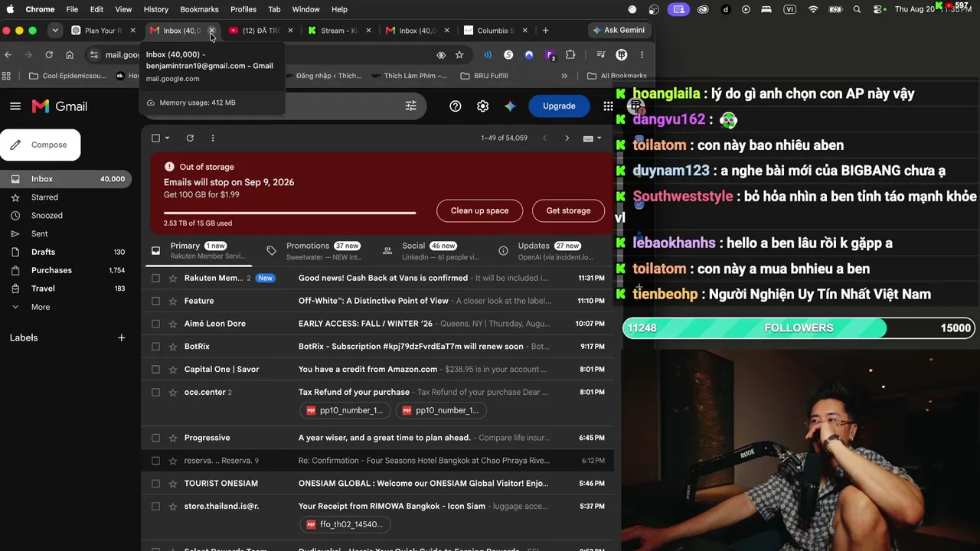Click Clean up space button

479,210
